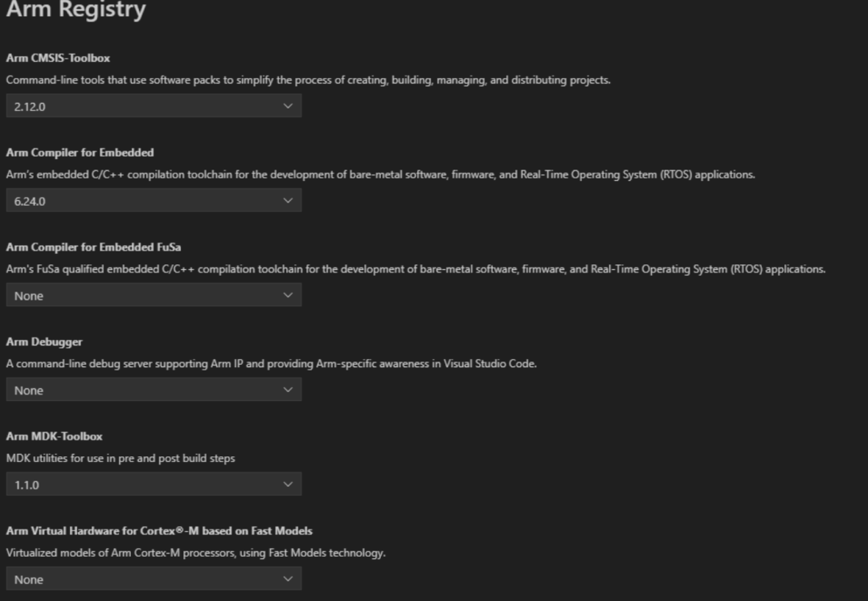Open the Arm CMSIS-Toolbox version dropdown

[154, 106]
